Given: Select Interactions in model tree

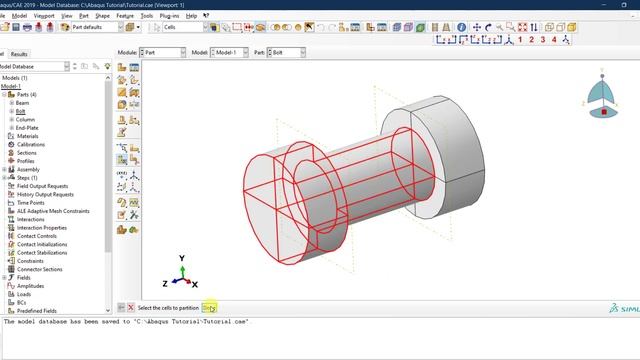Looking at the screenshot, I should [31, 219].
